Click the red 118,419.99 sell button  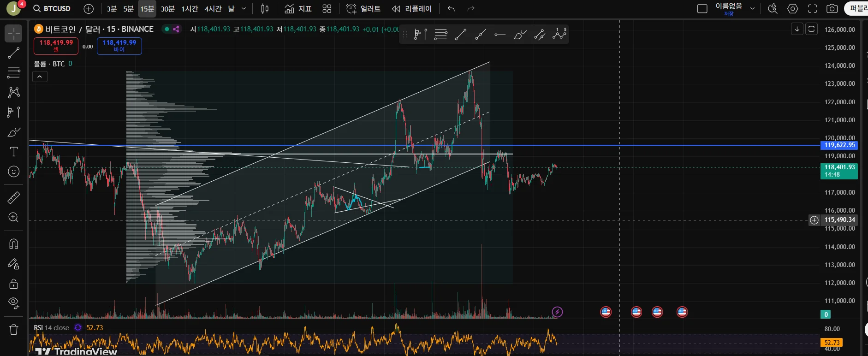point(56,46)
